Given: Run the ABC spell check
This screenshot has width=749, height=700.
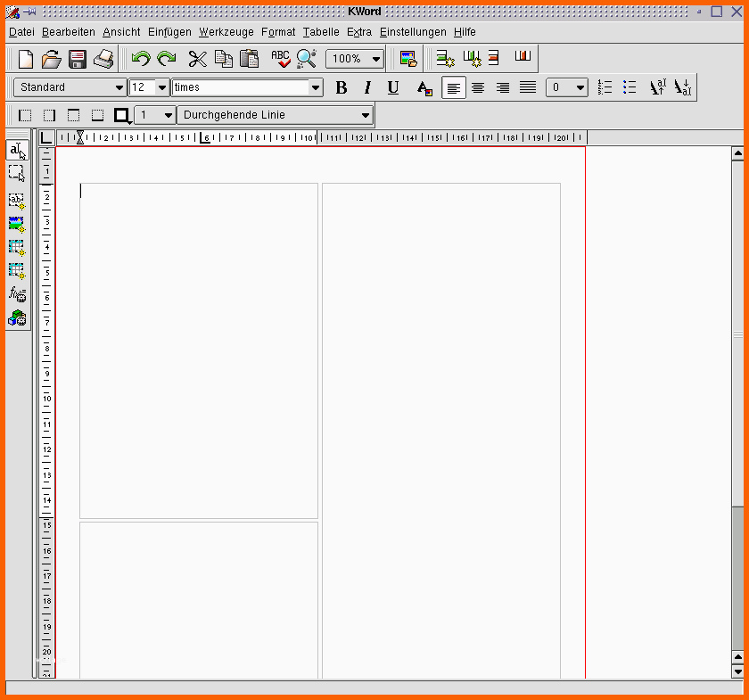Looking at the screenshot, I should coord(280,59).
